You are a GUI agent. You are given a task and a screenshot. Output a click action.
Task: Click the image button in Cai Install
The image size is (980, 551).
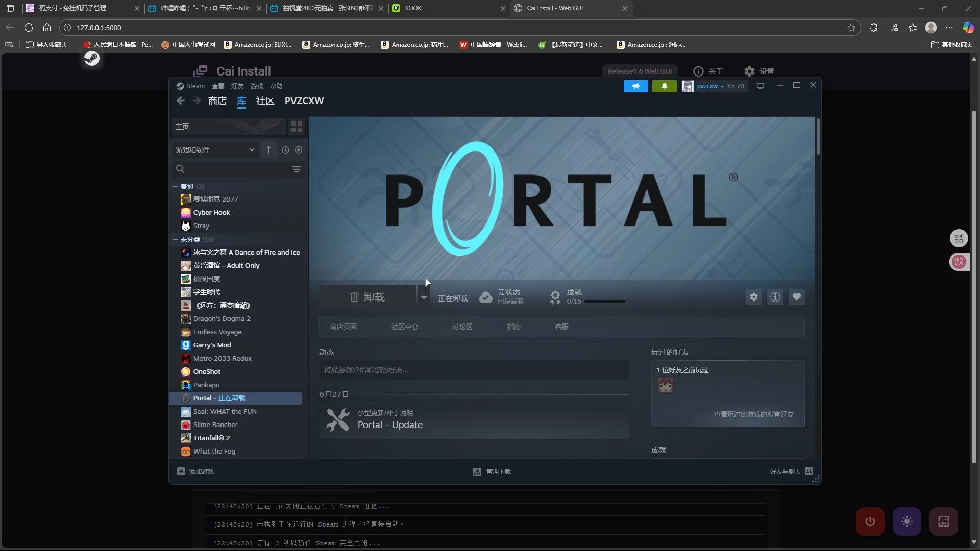click(x=944, y=521)
